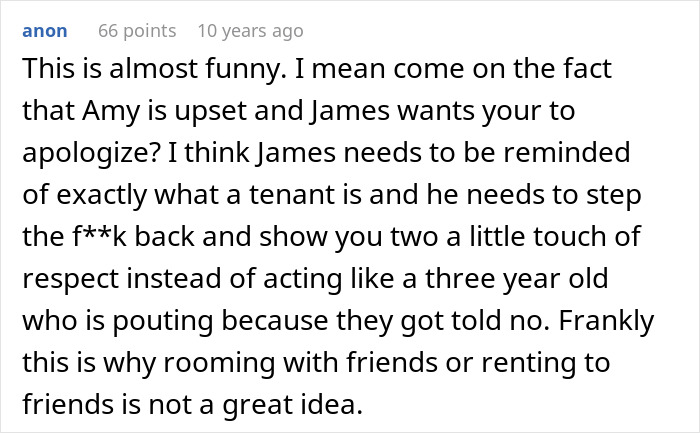Click the word 'upset' in the comment
Viewport: 700px width, 433px height.
coord(210,112)
